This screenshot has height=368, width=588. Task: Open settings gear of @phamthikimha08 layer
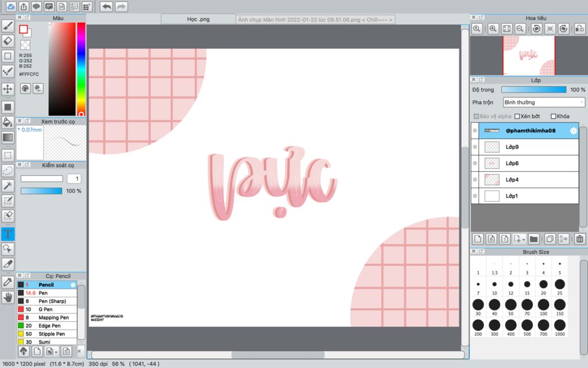(x=574, y=131)
